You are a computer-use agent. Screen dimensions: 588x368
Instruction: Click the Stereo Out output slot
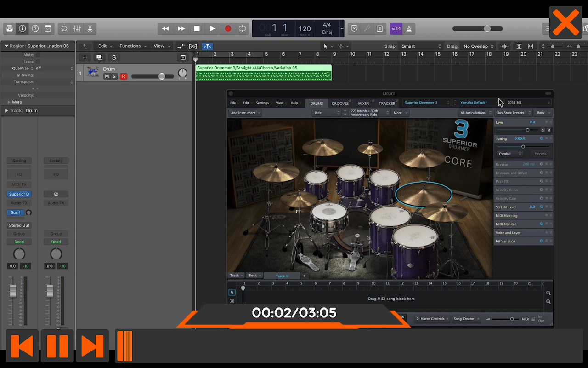point(19,225)
